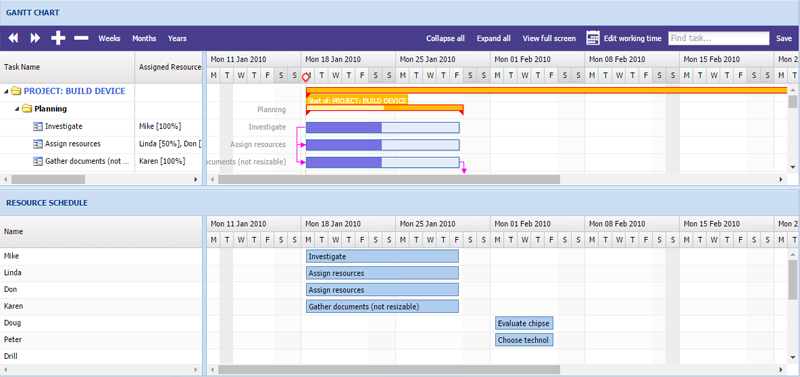The image size is (800, 377).
Task: Click the Task Name column header
Action: point(67,67)
